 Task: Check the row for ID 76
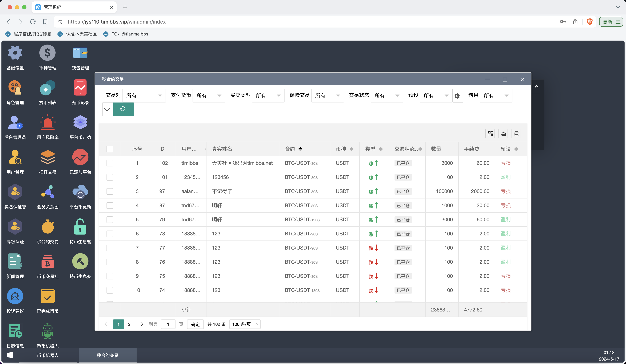coord(110,262)
